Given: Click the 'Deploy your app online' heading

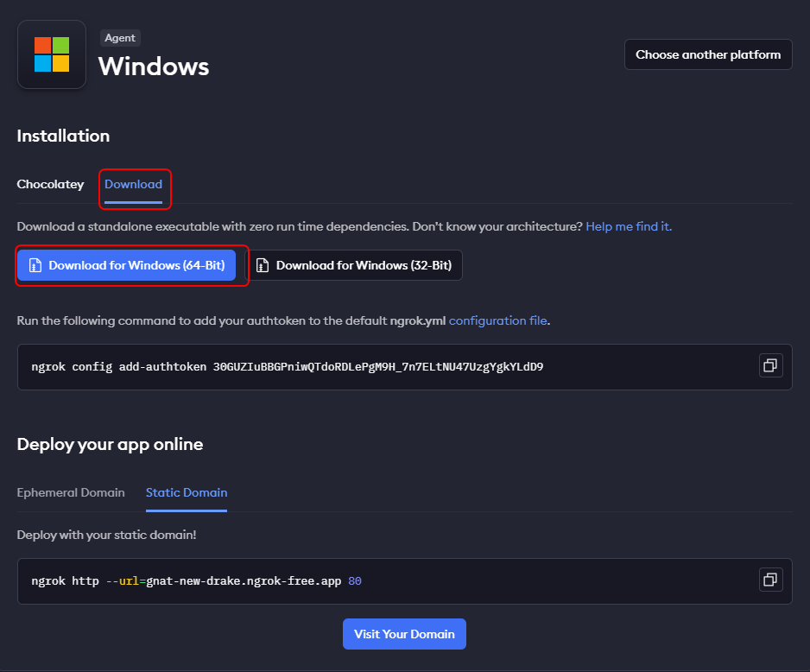Looking at the screenshot, I should 110,444.
